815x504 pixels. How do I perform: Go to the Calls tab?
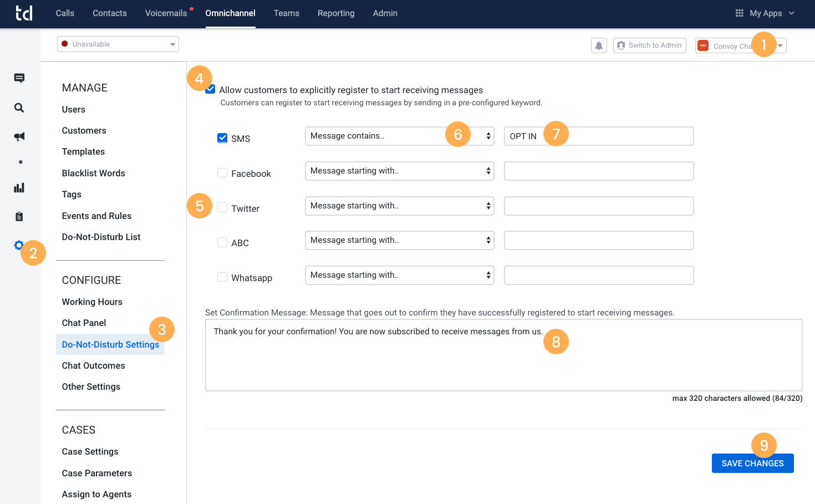65,13
